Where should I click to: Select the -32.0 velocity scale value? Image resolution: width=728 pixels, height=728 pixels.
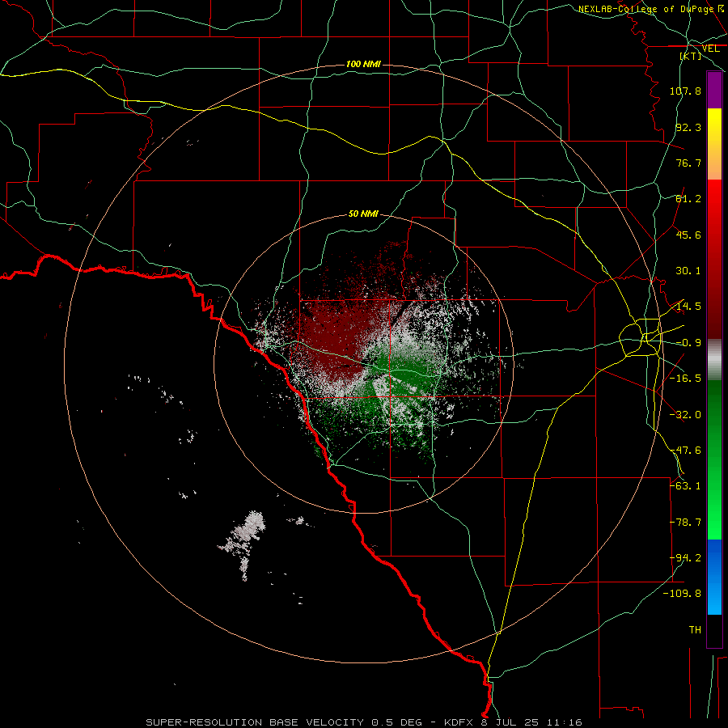[x=685, y=415]
